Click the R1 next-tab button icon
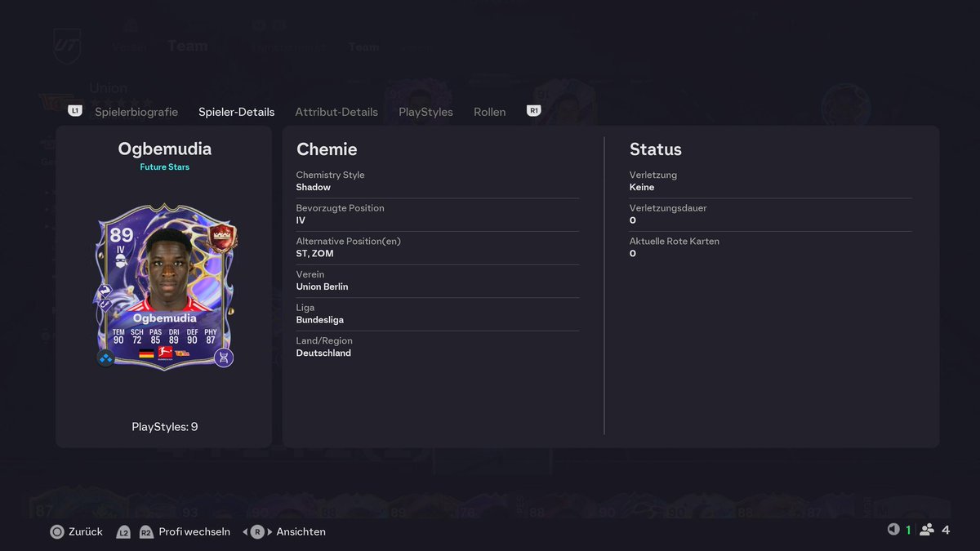Viewport: 980px width, 551px height. [x=534, y=110]
